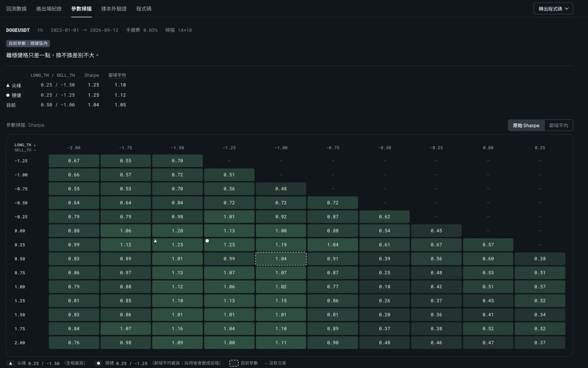Click the triangle icon in the bottom legend
This screenshot has width=588, height=368.
pyautogui.click(x=10, y=363)
